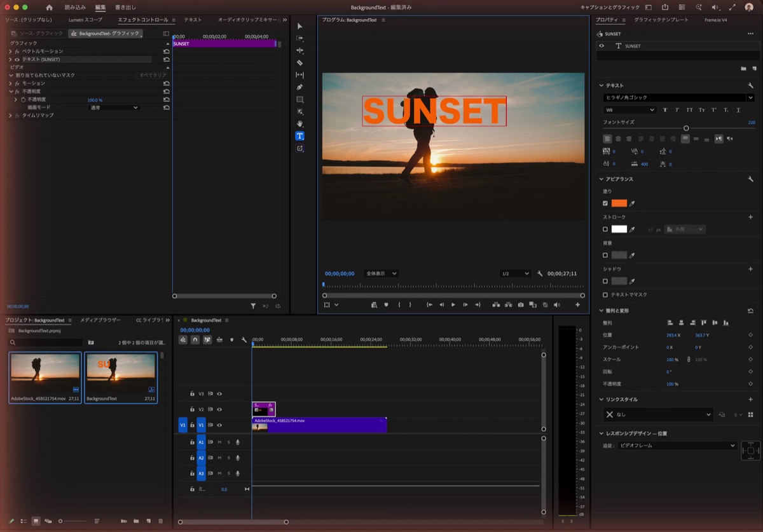Toggle the Fill checkbox
Screen dimensions: 763x532
tap(605, 203)
